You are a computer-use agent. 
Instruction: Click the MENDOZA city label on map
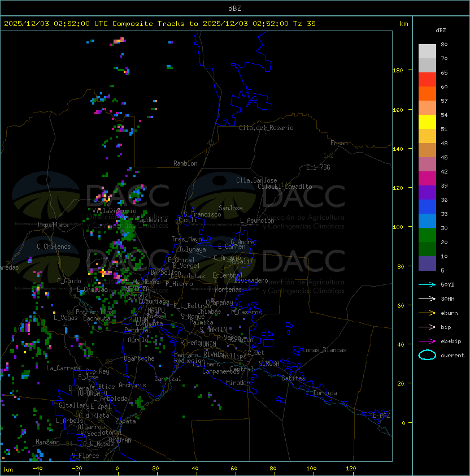(x=137, y=288)
